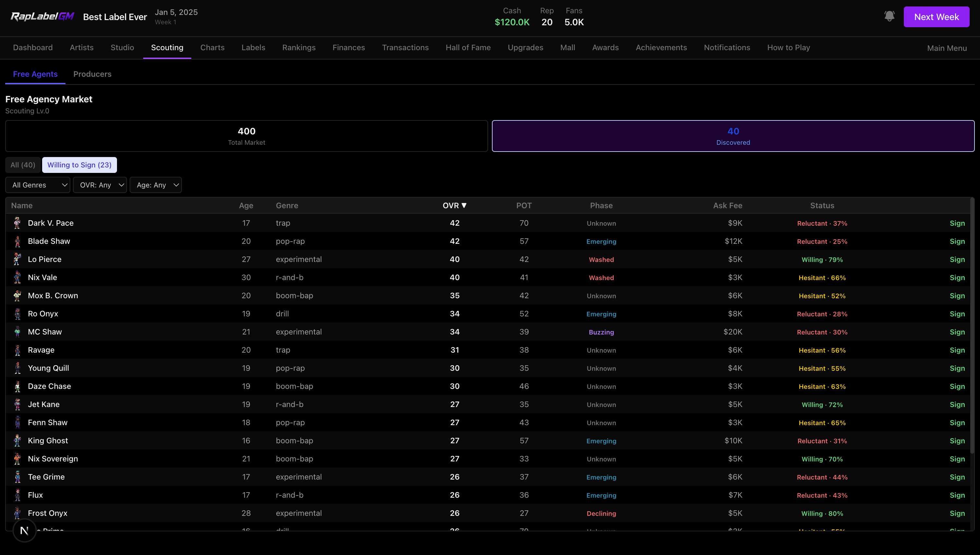Image resolution: width=980 pixels, height=555 pixels.
Task: Switch to the Producers sub-tab
Action: (x=92, y=74)
